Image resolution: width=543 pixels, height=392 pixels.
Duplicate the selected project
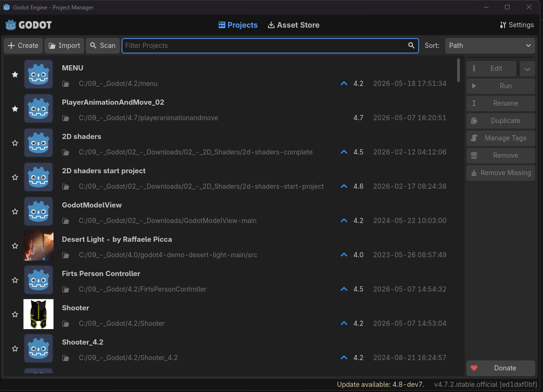click(501, 121)
